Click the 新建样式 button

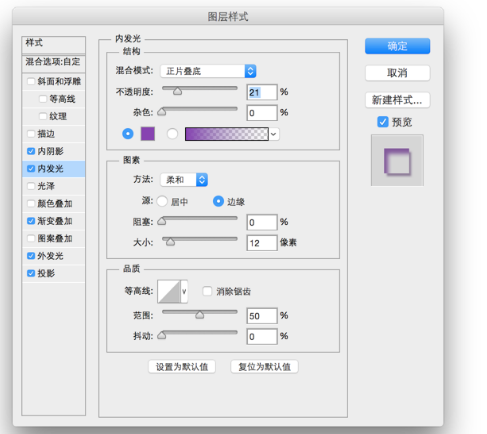[x=397, y=100]
